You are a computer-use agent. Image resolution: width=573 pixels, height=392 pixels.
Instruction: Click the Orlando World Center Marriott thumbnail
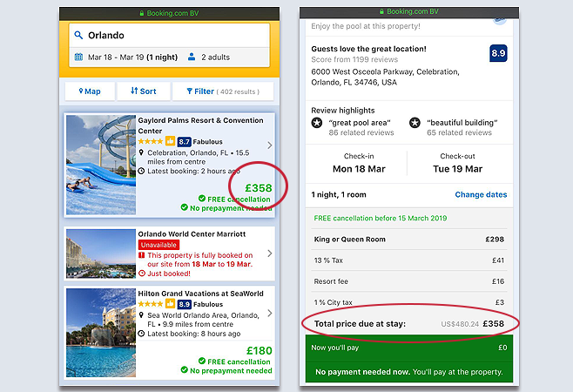(101, 253)
